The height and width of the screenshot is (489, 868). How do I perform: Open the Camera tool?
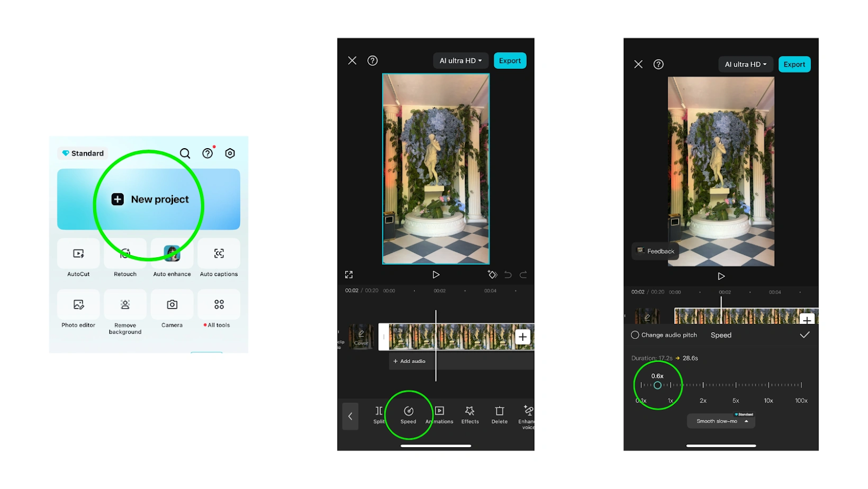172,310
